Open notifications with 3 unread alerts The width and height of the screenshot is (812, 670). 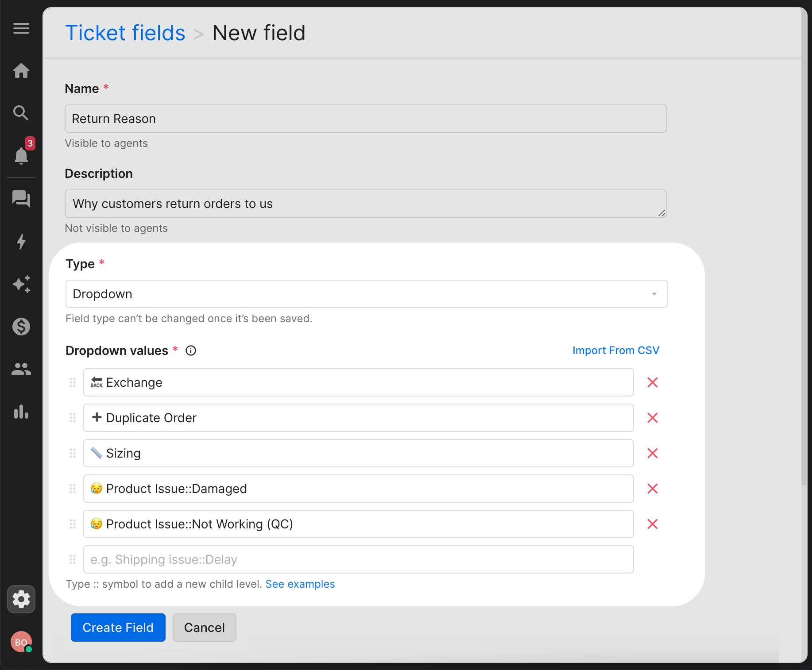21,157
